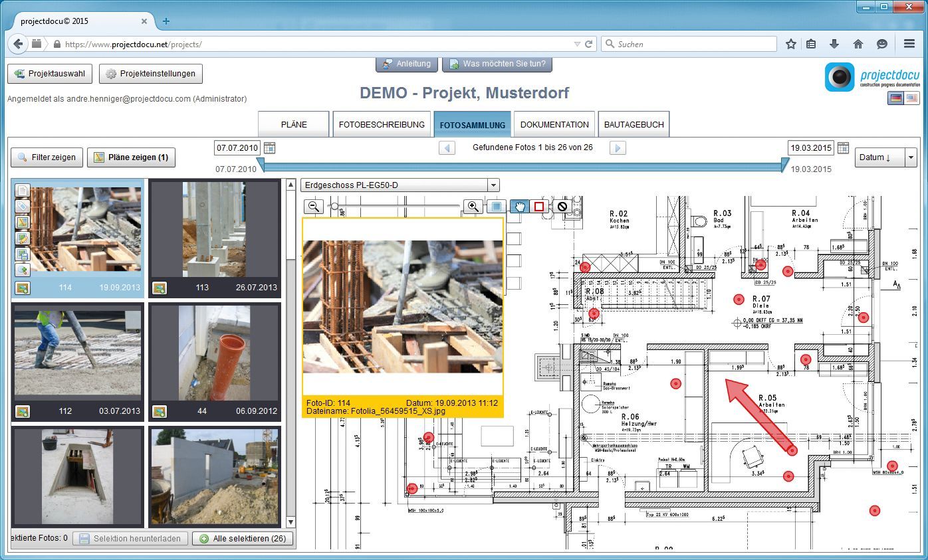Screen dimensions: 928x560
Task: Click Alle selektieren (26) button
Action: click(243, 539)
